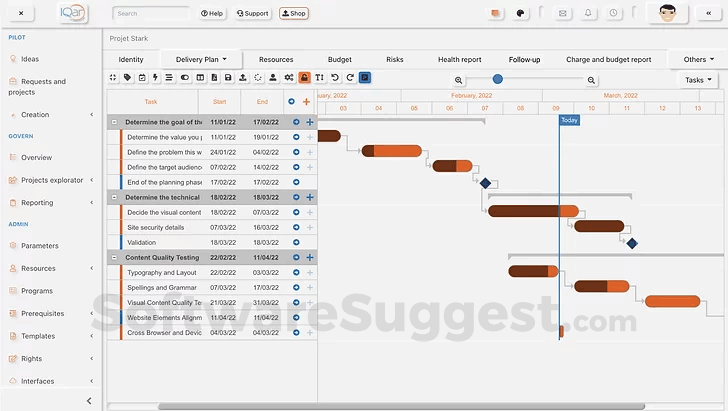Open the Others dropdown tab
This screenshot has height=411, width=728.
coord(698,60)
